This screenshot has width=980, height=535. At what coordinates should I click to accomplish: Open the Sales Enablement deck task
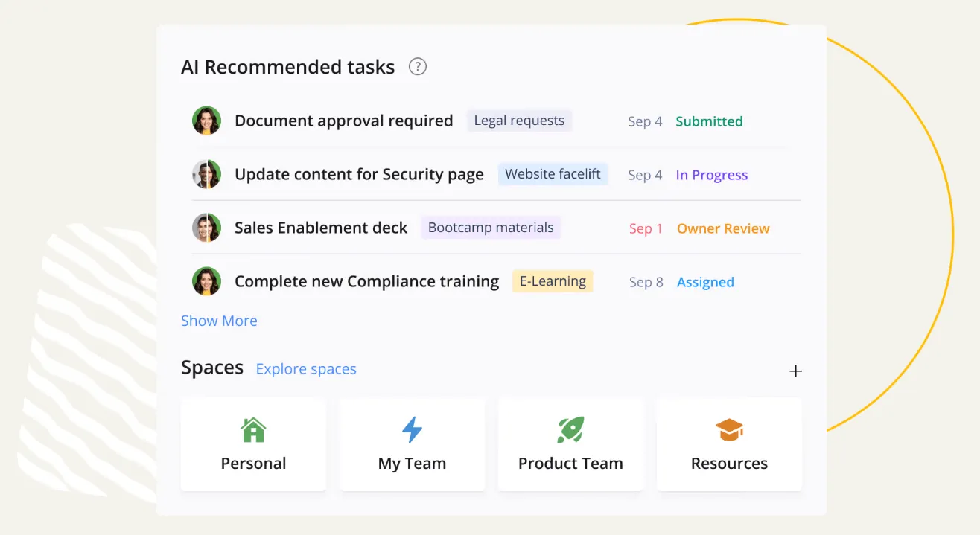tap(321, 228)
